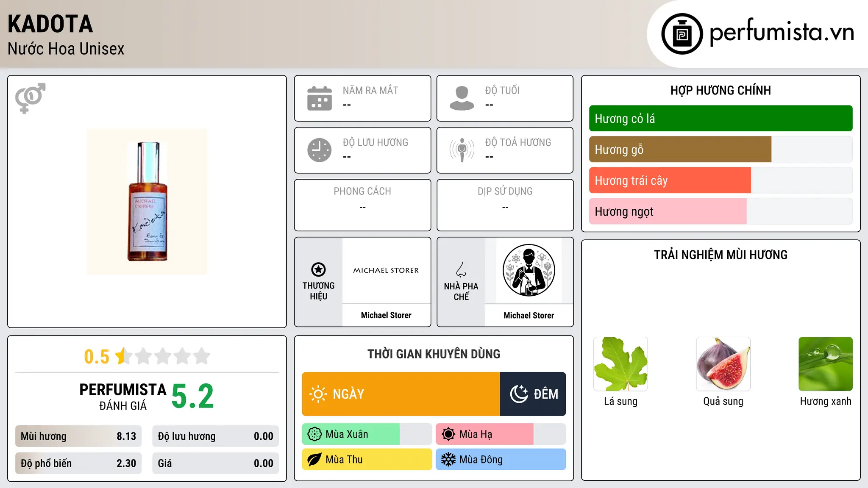Click the Mùa Đông season bar
This screenshot has width=868, height=488.
(x=501, y=460)
